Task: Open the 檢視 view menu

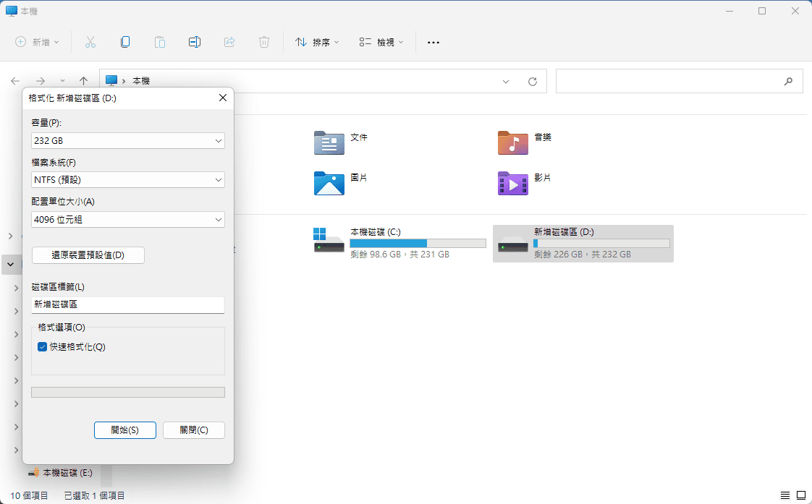Action: click(381, 42)
